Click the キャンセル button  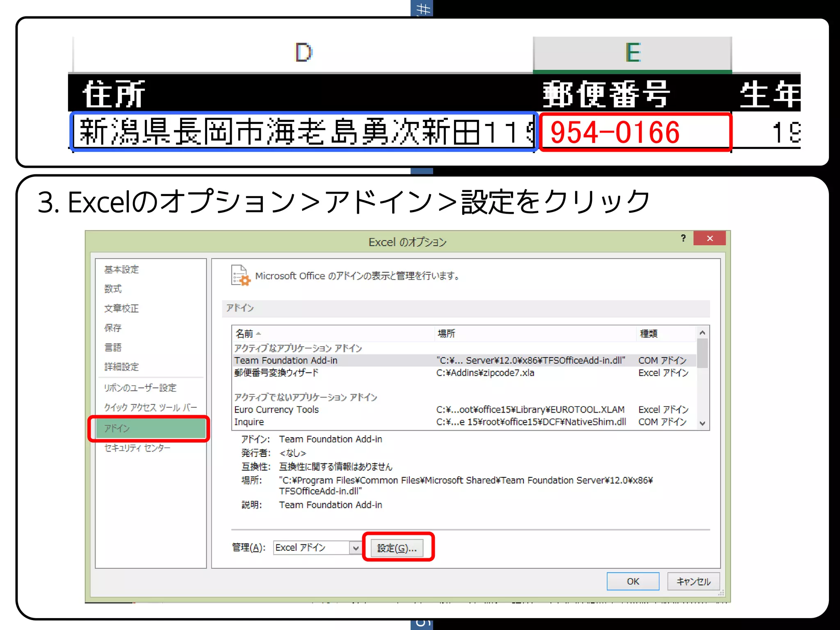click(694, 581)
